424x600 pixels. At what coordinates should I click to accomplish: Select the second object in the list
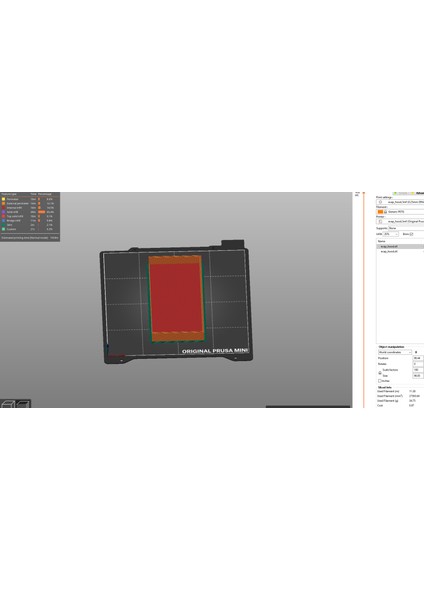(x=400, y=251)
